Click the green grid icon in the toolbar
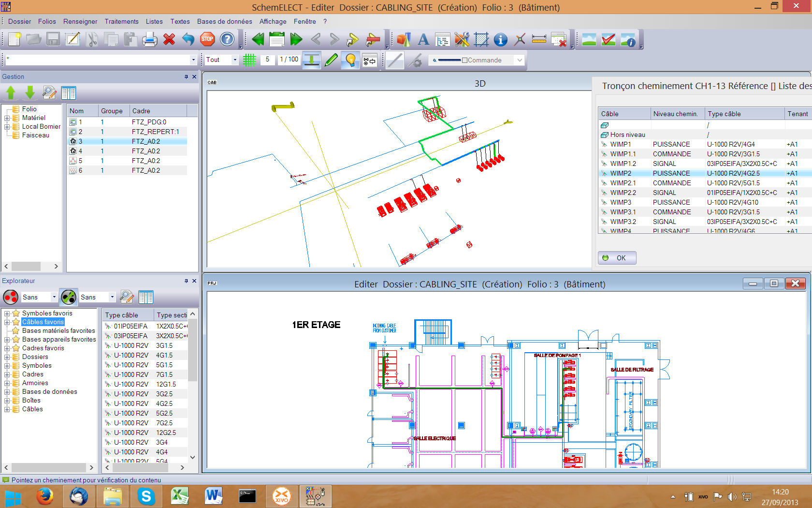 [x=249, y=60]
